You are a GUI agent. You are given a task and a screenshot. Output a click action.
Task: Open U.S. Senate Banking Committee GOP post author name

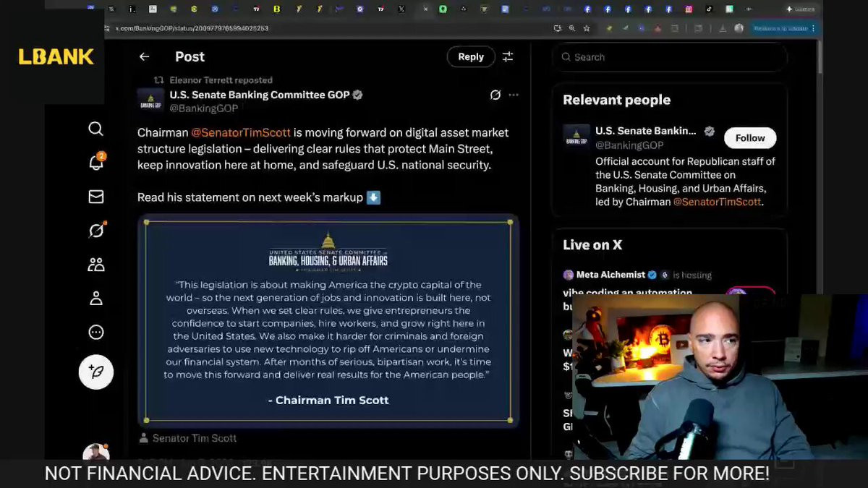[x=260, y=95]
